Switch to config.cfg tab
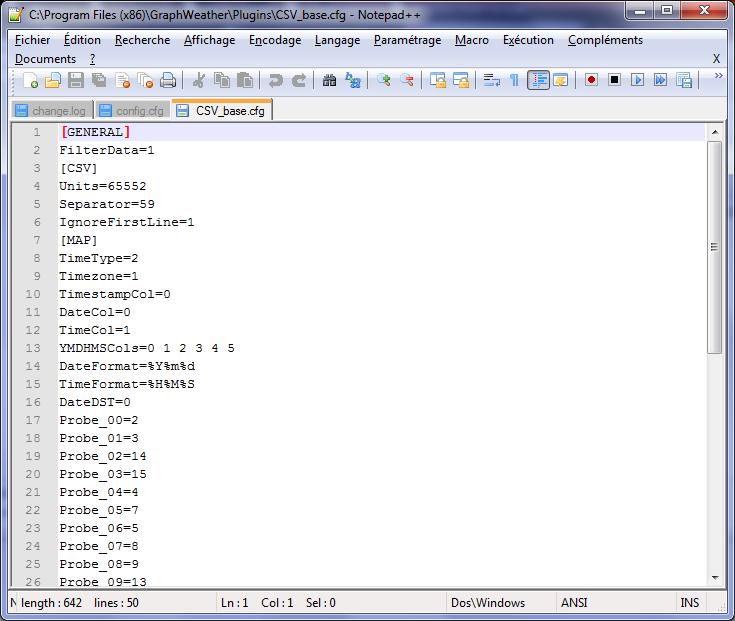Image resolution: width=735 pixels, height=621 pixels. pos(133,111)
